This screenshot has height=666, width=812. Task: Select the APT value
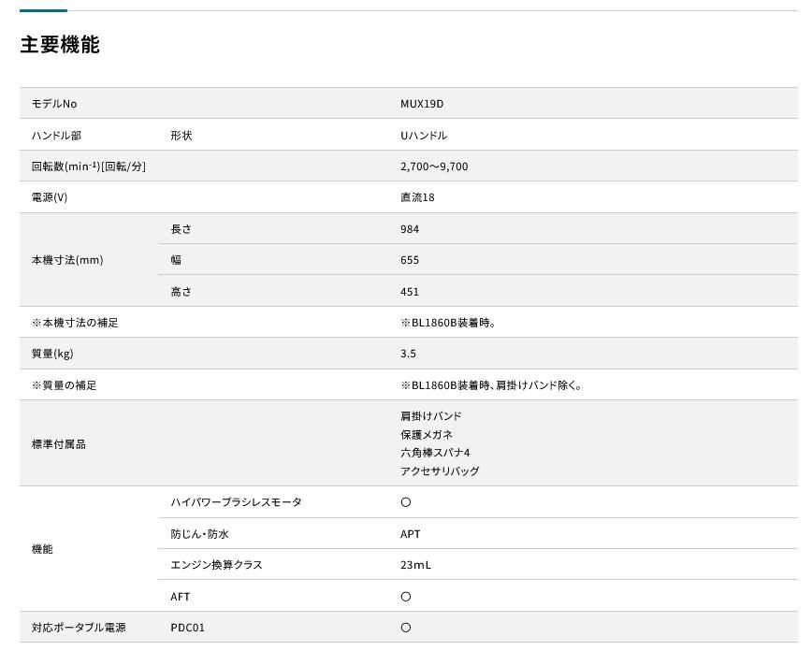[x=410, y=534]
